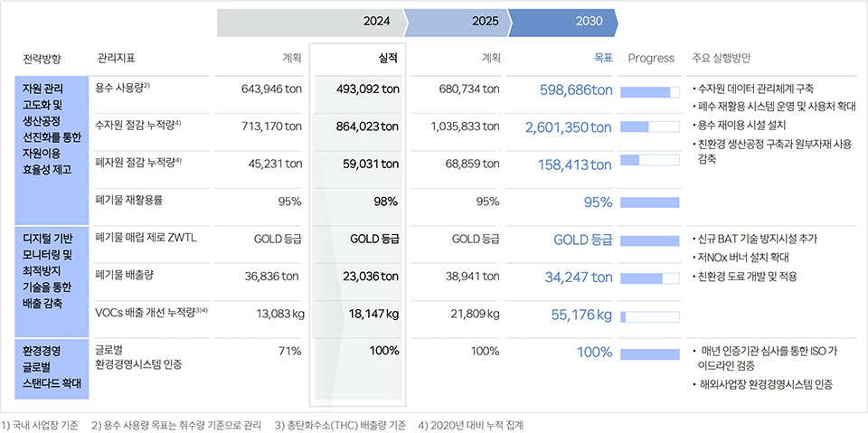Click the 실적 column header
The width and height of the screenshot is (868, 433).
click(389, 58)
